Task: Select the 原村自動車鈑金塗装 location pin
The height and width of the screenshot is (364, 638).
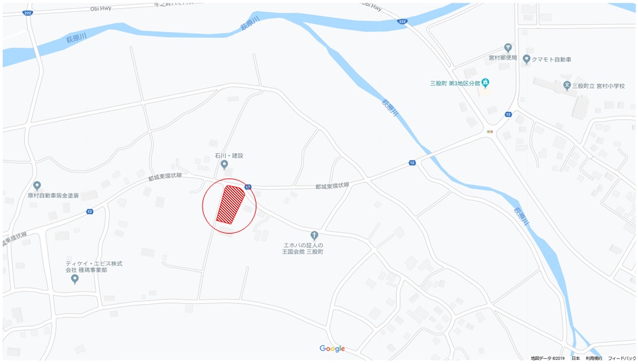Action: (37, 186)
